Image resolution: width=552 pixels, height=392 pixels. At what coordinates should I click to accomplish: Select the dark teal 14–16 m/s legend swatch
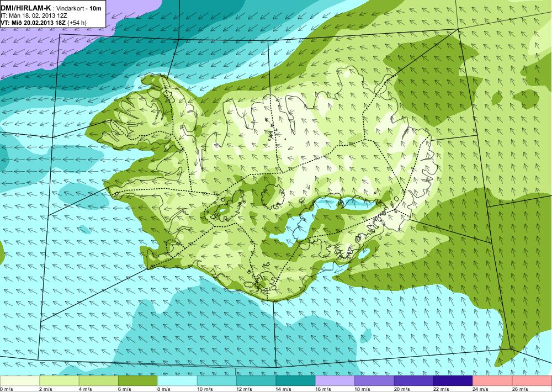coord(296,381)
